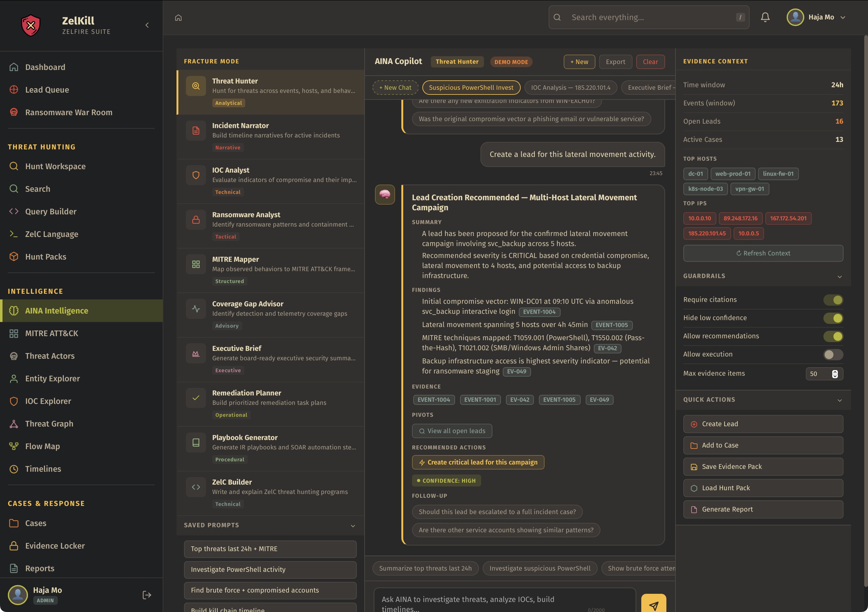Collapse the Saved Prompts section
Viewport: 868px width, 612px height.
[x=352, y=526]
